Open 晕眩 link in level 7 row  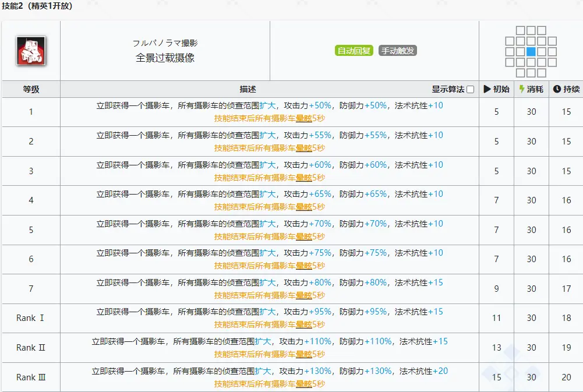tap(304, 295)
